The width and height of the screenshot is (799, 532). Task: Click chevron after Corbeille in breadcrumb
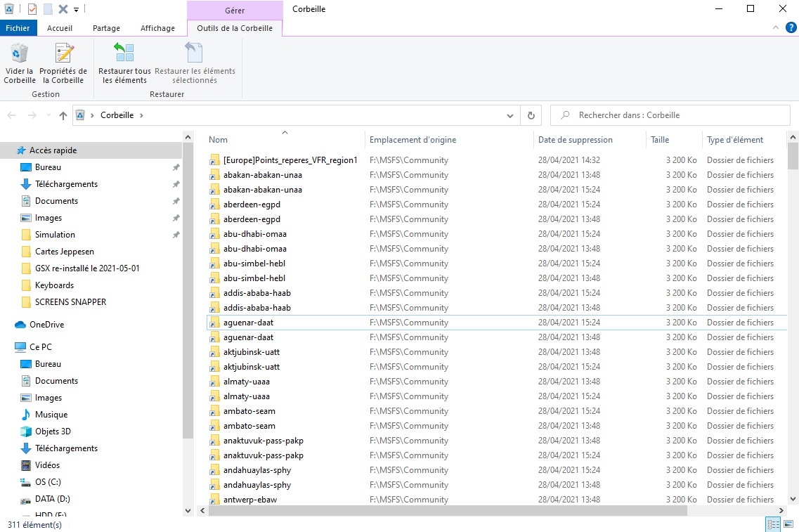(x=142, y=115)
